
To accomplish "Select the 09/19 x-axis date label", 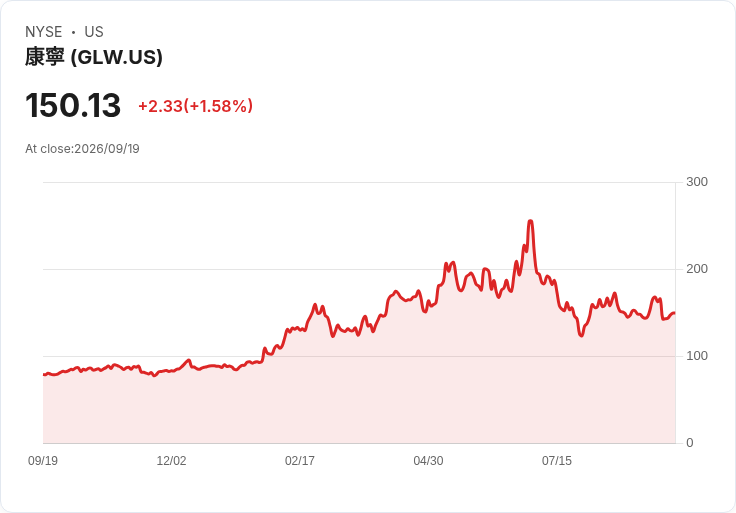I will 43,460.
